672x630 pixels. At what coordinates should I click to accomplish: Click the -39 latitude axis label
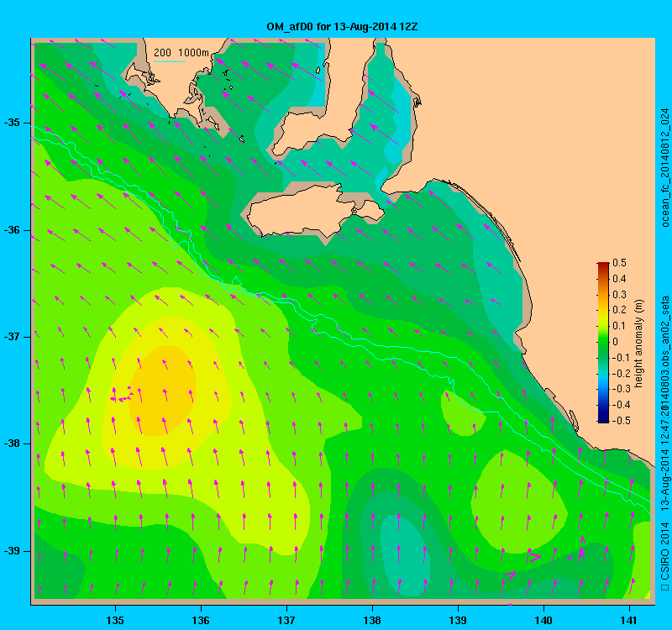pos(12,551)
